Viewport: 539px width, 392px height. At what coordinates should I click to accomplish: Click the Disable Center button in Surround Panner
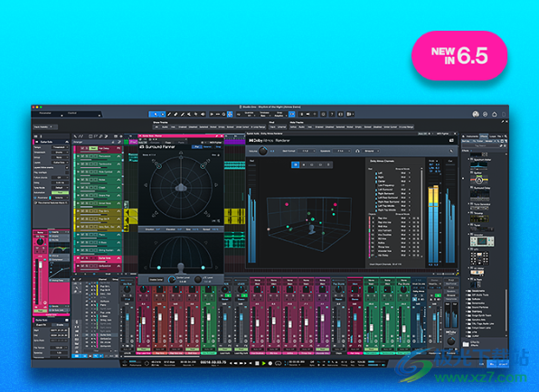(156, 280)
